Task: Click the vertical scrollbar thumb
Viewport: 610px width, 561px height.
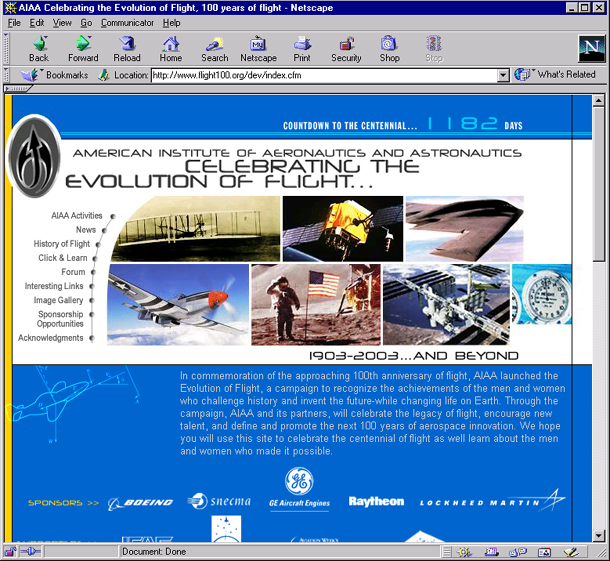Action: point(599,185)
